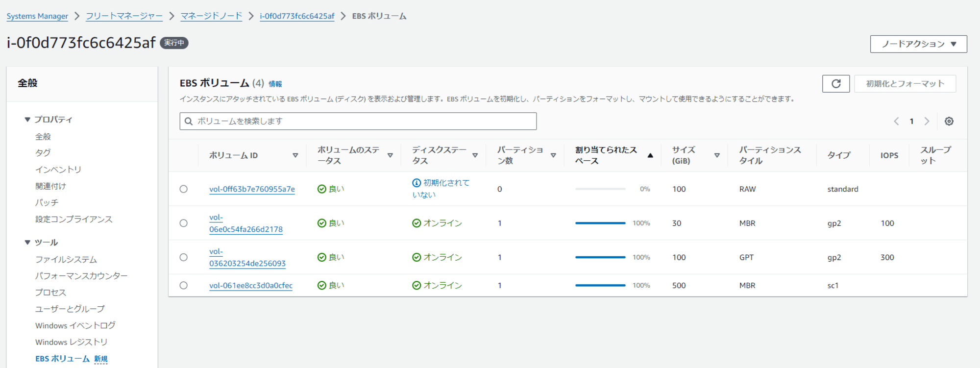This screenshot has width=980, height=368.
Task: Click 0% allocated space bar
Action: point(600,189)
